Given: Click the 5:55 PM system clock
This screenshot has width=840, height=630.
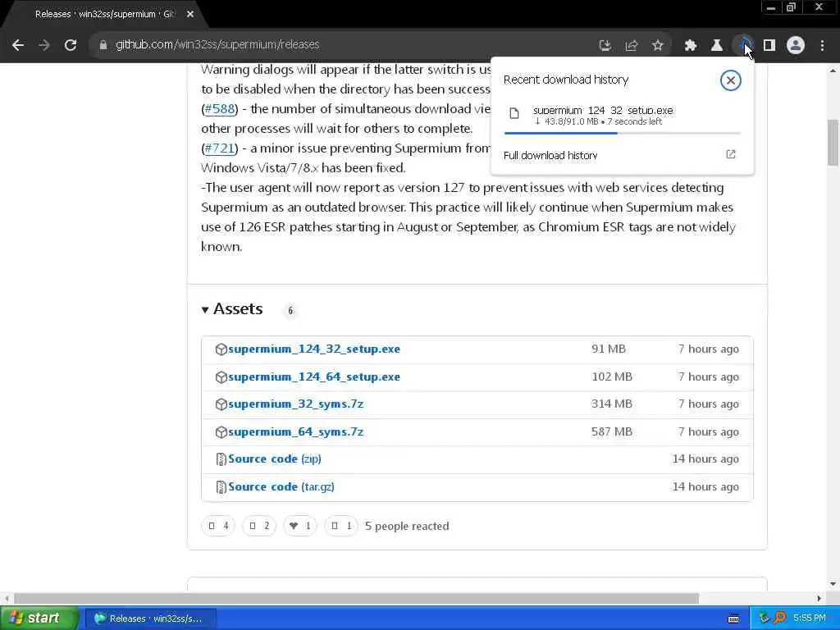Looking at the screenshot, I should click(810, 619).
